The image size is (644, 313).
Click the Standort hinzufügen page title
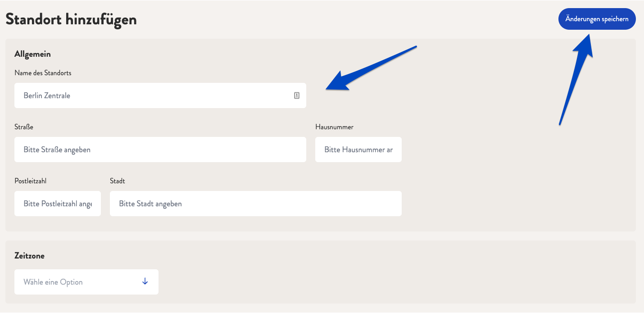71,19
